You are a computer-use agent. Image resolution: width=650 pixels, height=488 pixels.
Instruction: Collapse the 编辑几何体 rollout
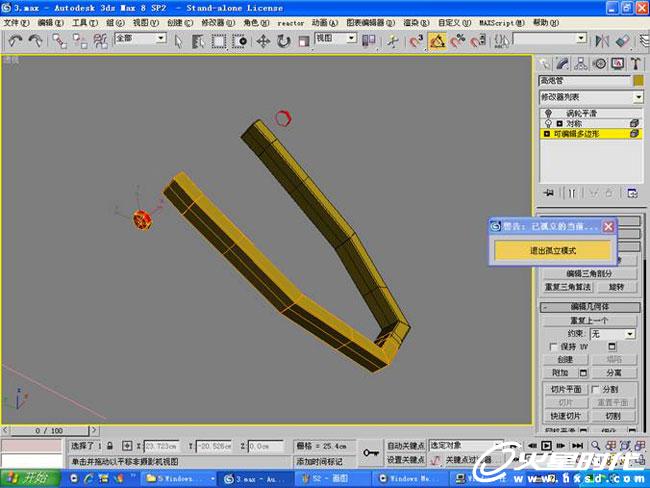point(589,307)
